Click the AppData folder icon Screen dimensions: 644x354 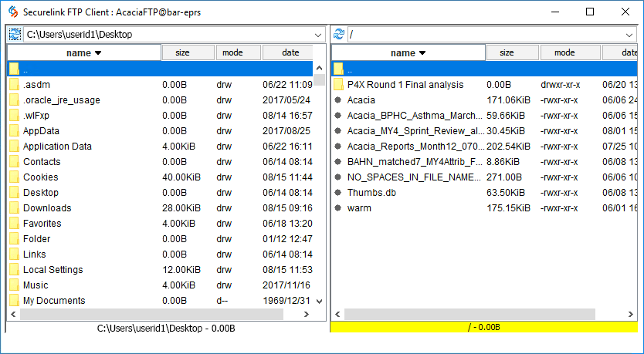pos(14,131)
